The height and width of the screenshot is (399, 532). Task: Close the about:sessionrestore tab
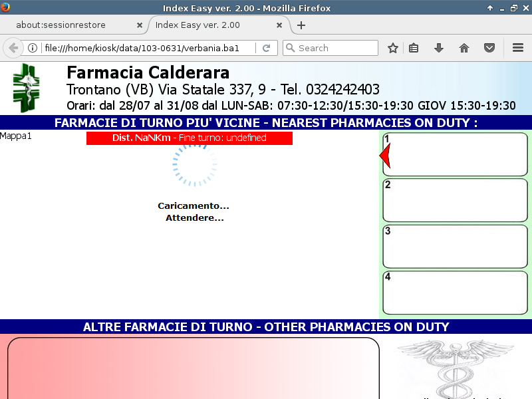(x=140, y=25)
